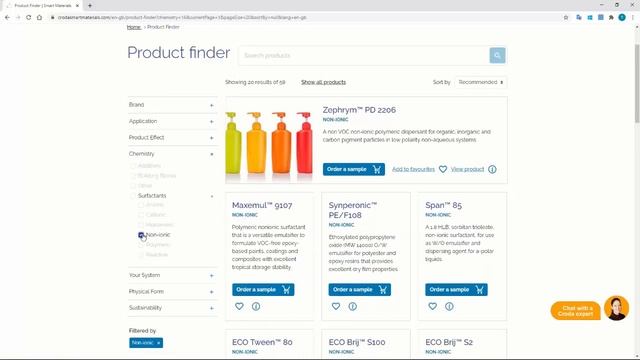This screenshot has width=640, height=360.
Task: Favourite Maxemul 9107 with the heart icon
Action: (x=239, y=306)
